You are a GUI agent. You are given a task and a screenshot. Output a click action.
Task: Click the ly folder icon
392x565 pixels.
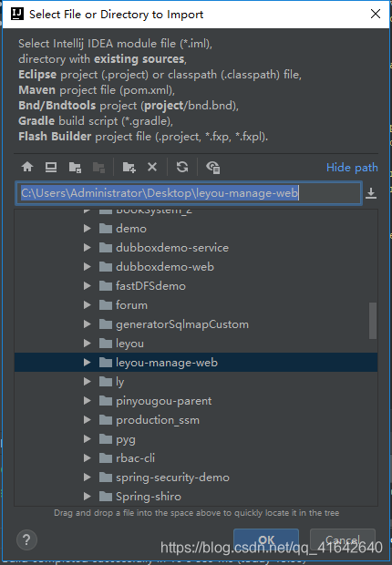point(106,381)
